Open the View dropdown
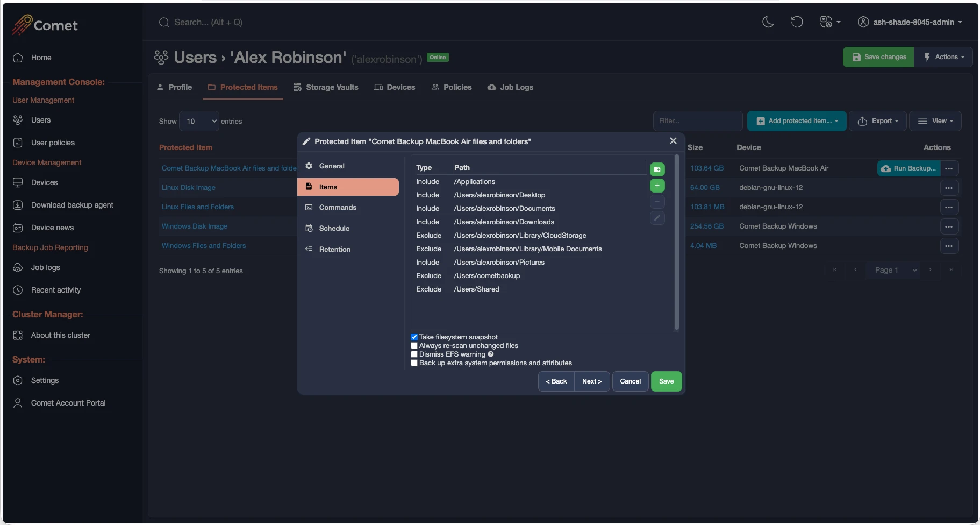Image resolution: width=980 pixels, height=525 pixels. point(935,121)
